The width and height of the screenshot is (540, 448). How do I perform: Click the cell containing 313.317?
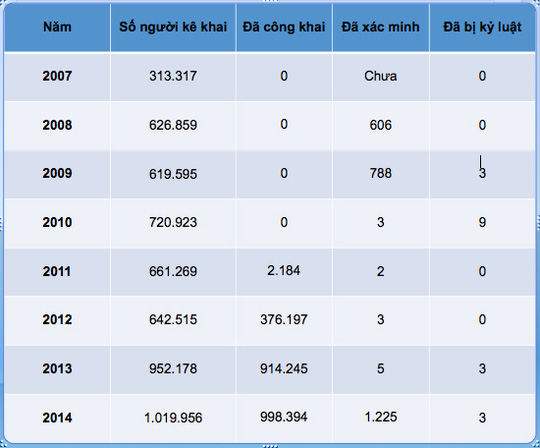pos(173,76)
